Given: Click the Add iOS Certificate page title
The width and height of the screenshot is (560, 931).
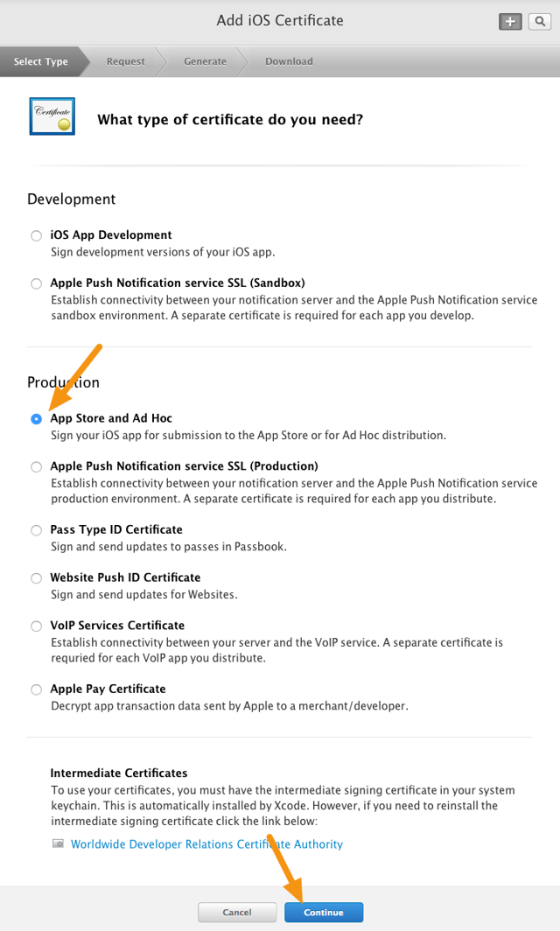Looking at the screenshot, I should coord(280,20).
